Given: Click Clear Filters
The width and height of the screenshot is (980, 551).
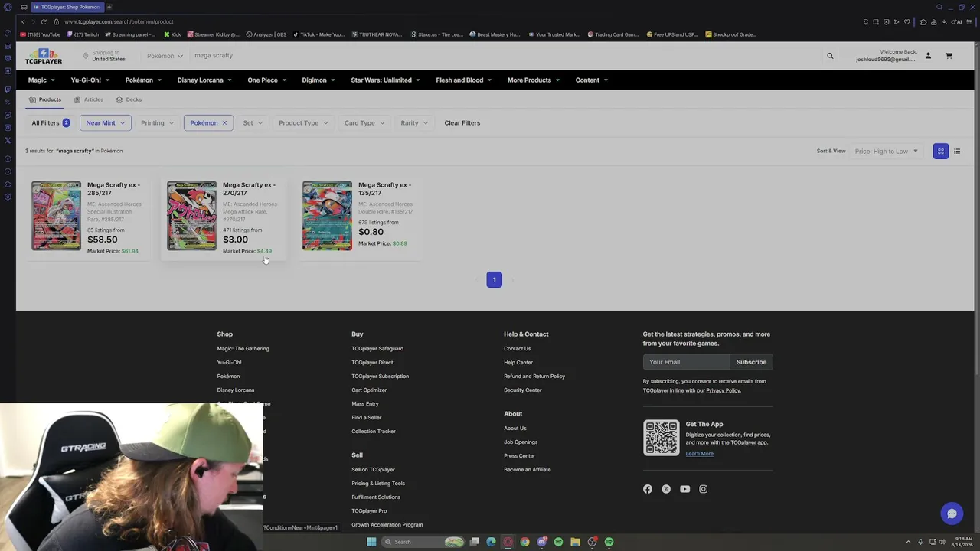Looking at the screenshot, I should coord(462,122).
